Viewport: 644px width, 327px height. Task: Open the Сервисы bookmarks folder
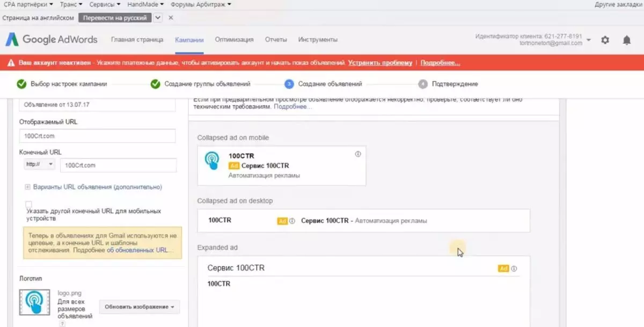[x=105, y=4]
